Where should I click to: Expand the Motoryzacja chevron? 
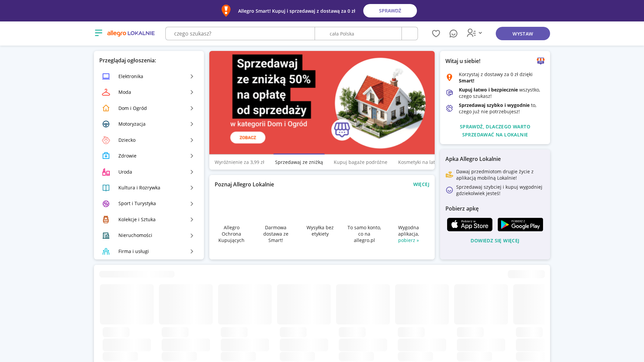coord(192,124)
